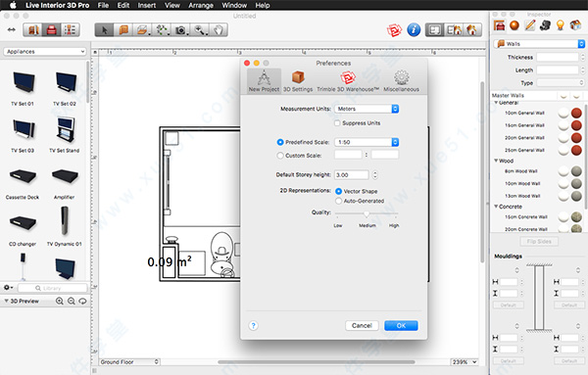Open the Inspector building tab
Viewport: 588px width, 375px height.
pyautogui.click(x=575, y=25)
